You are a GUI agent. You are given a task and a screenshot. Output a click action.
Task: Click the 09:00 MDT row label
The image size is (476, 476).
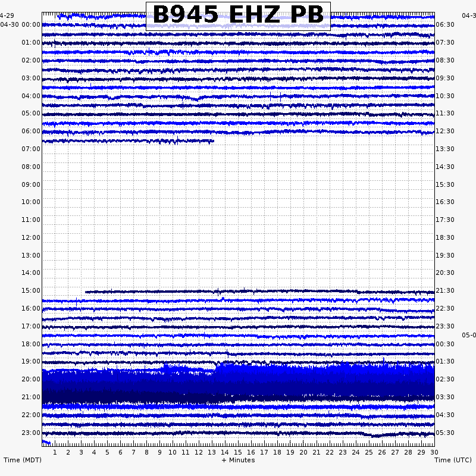(31, 185)
